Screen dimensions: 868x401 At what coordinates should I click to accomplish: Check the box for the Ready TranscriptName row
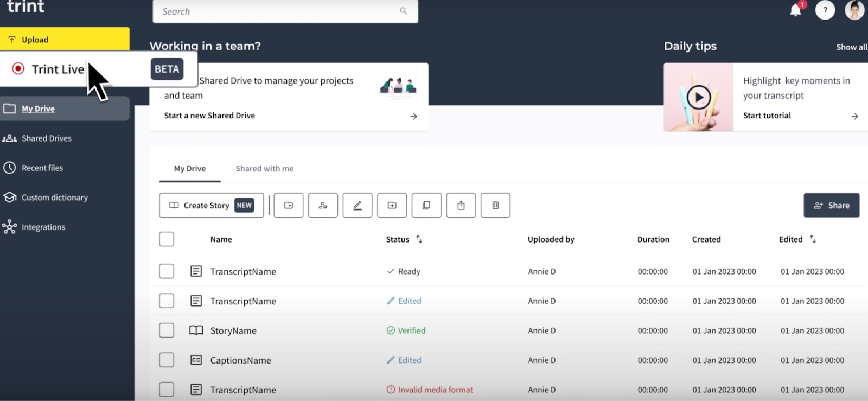[167, 271]
